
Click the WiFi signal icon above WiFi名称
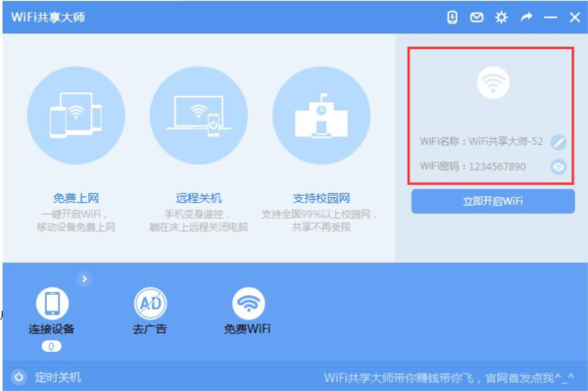493,83
